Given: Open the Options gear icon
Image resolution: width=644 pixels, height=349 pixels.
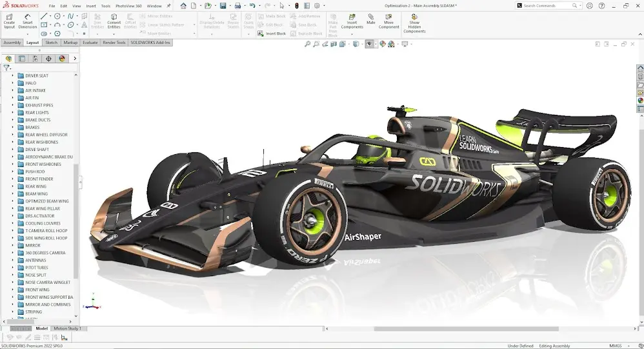Looking at the screenshot, I should tap(317, 6).
